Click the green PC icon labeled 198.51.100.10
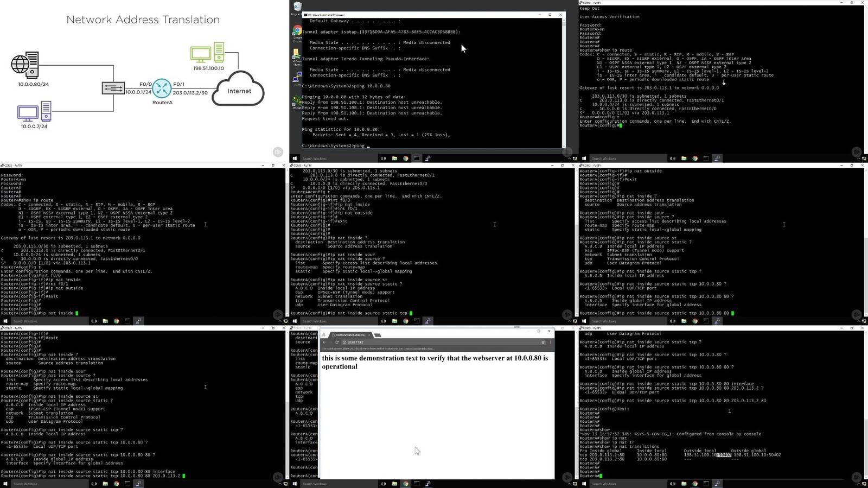The width and height of the screenshot is (868, 488). [207, 53]
